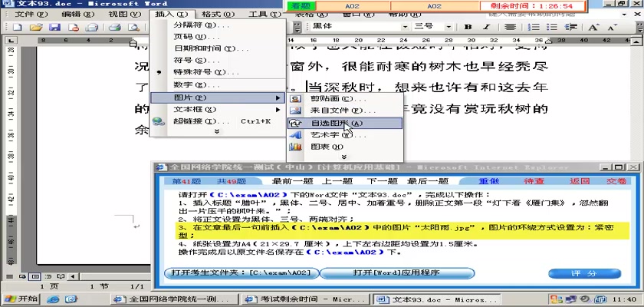This screenshot has height=307, width=644.
Task: Open the font name dropdown showing 黑体
Action: point(405,27)
